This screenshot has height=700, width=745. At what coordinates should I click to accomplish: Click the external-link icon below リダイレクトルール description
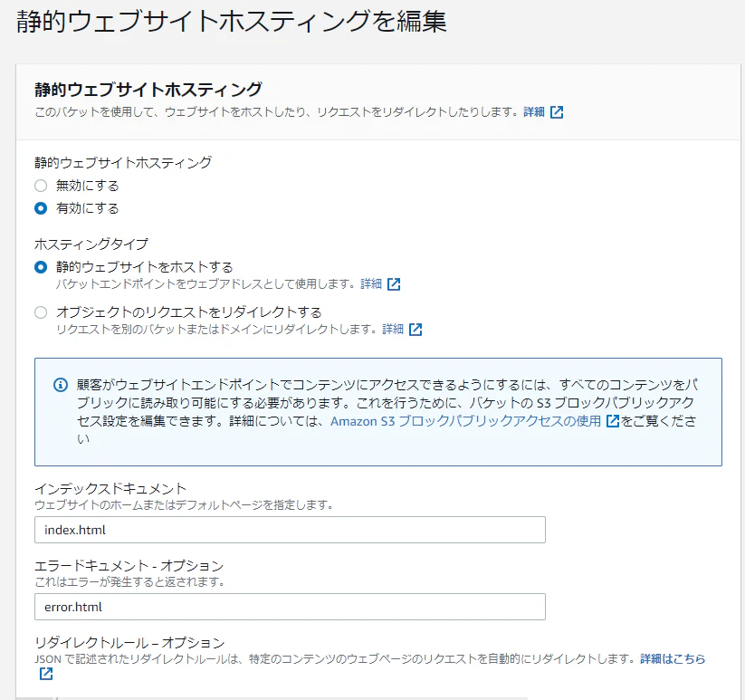(x=45, y=675)
